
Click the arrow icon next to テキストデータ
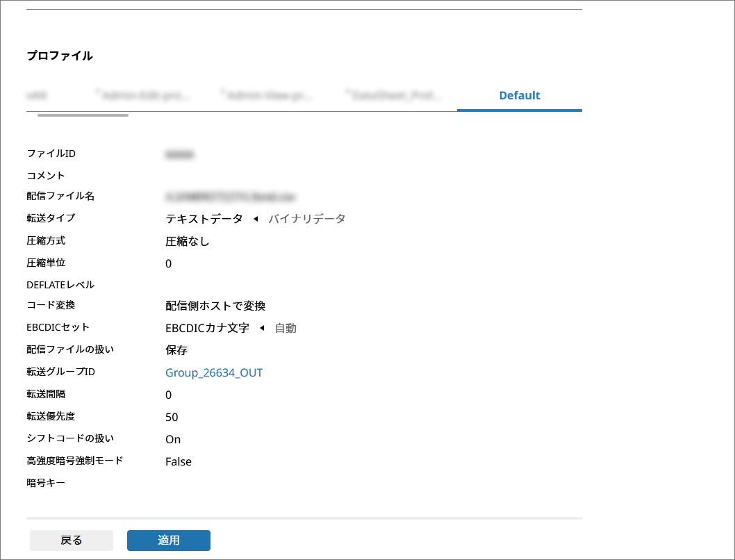click(256, 219)
